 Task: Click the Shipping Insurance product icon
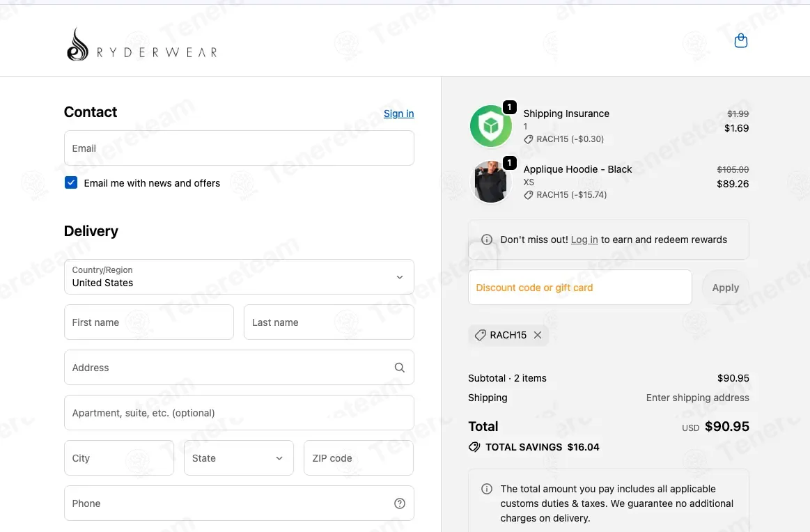tap(490, 126)
